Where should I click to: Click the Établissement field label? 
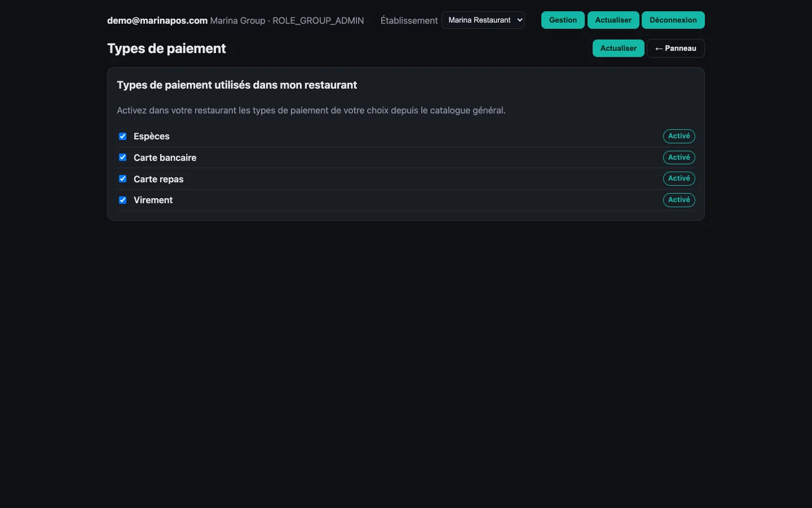[x=409, y=20]
